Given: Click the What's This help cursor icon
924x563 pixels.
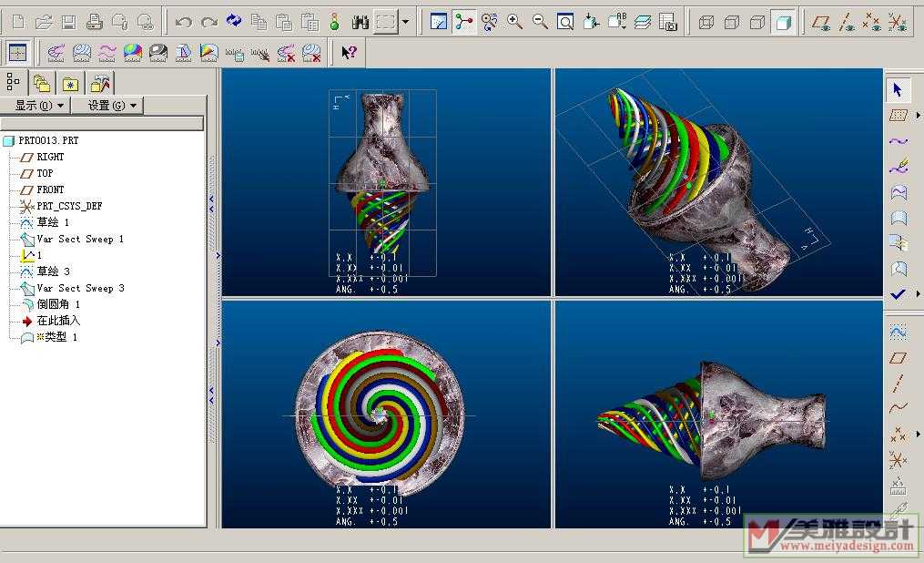Looking at the screenshot, I should [x=349, y=53].
